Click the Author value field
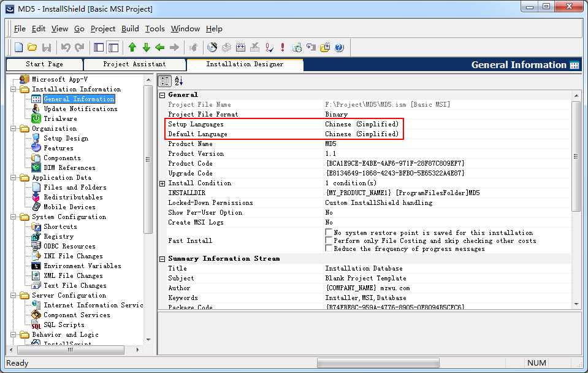This screenshot has height=373, width=588. (x=448, y=288)
